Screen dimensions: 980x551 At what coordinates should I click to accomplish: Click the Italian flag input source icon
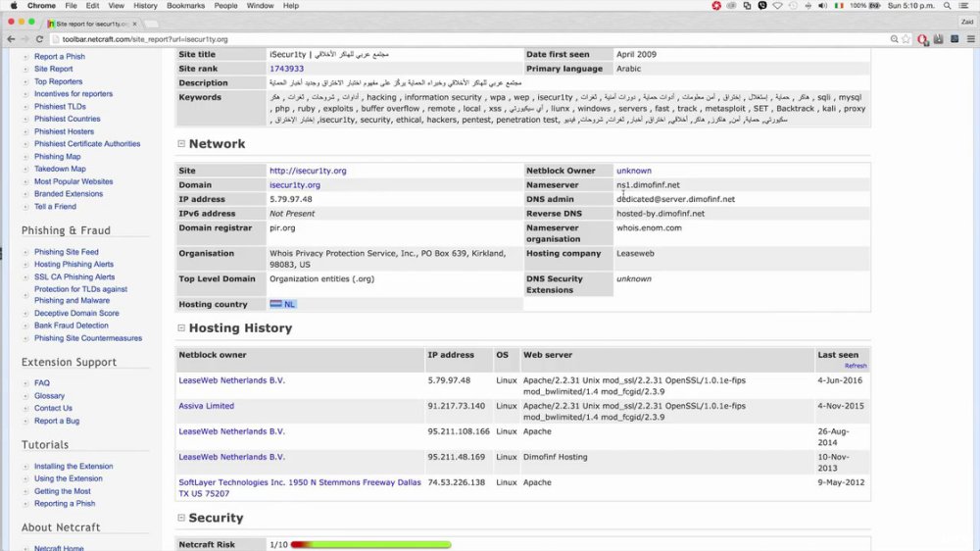click(x=839, y=6)
